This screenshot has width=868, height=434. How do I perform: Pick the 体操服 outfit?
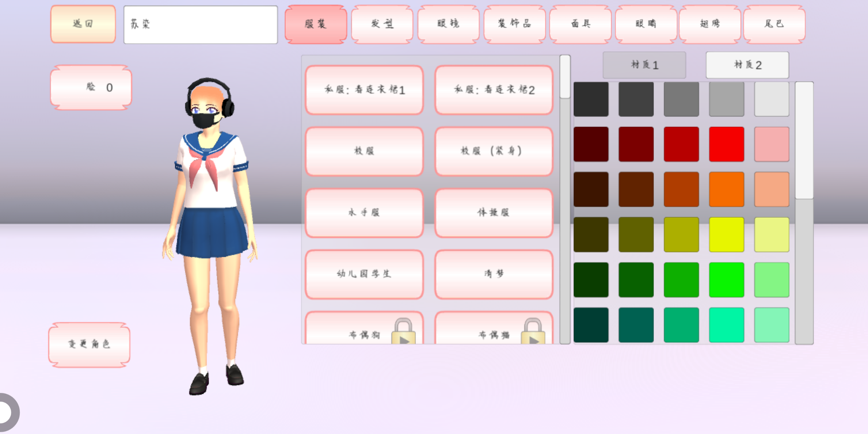[493, 213]
